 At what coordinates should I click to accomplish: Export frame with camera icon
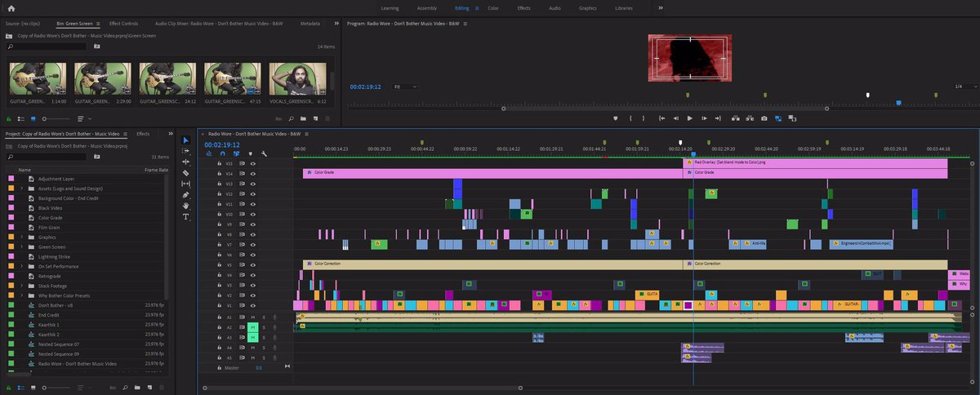pyautogui.click(x=764, y=118)
